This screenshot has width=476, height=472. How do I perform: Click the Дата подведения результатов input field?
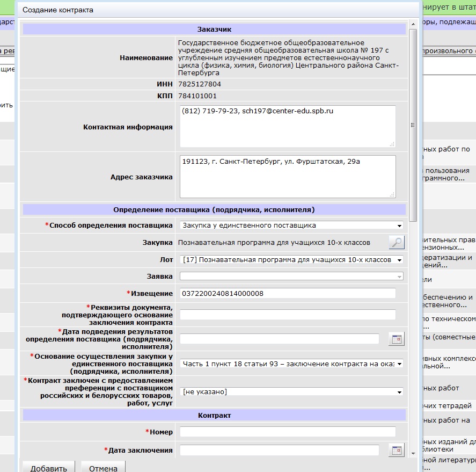[x=279, y=339]
